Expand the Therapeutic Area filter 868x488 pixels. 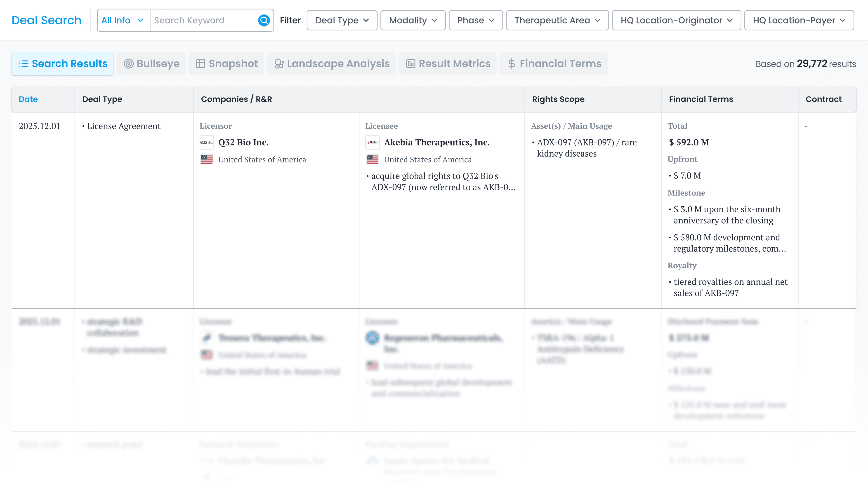pyautogui.click(x=557, y=20)
